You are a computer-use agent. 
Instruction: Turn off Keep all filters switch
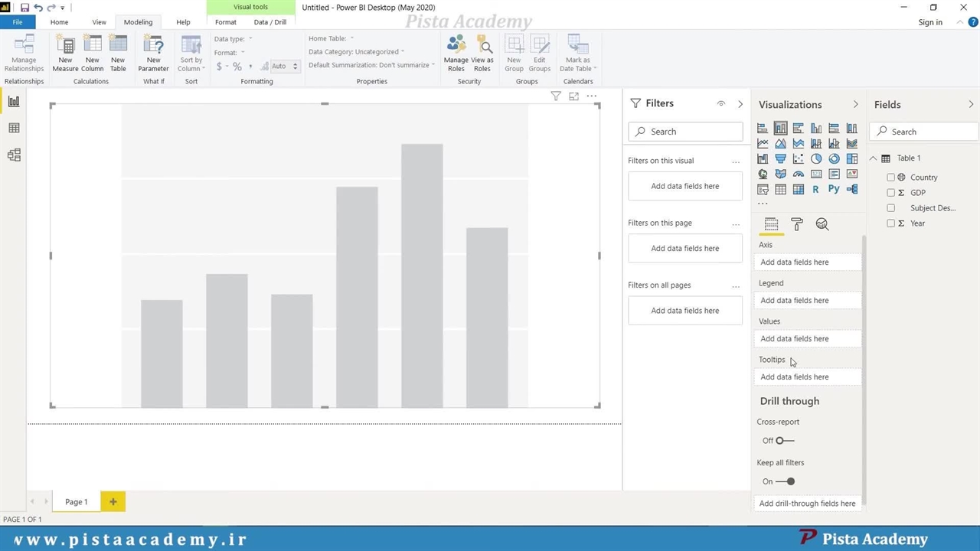(x=785, y=481)
